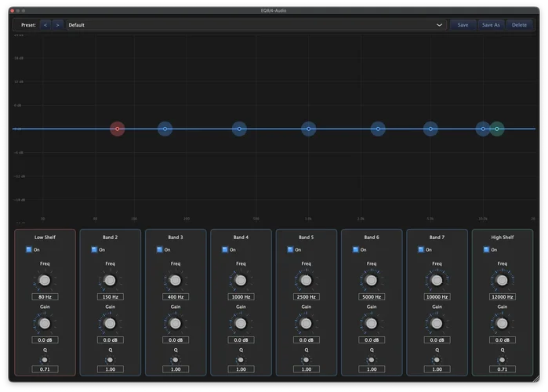The width and height of the screenshot is (548, 392).
Task: Click the Delete preset button
Action: (x=519, y=25)
